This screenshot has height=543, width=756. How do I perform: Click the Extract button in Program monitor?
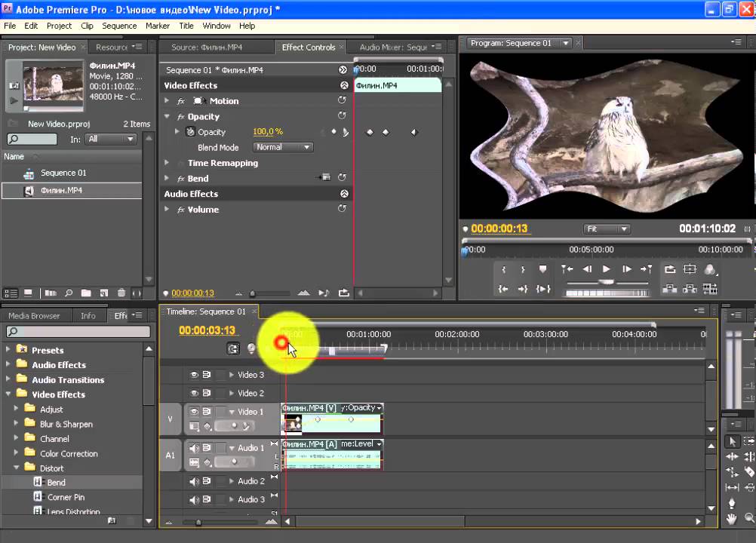[690, 289]
